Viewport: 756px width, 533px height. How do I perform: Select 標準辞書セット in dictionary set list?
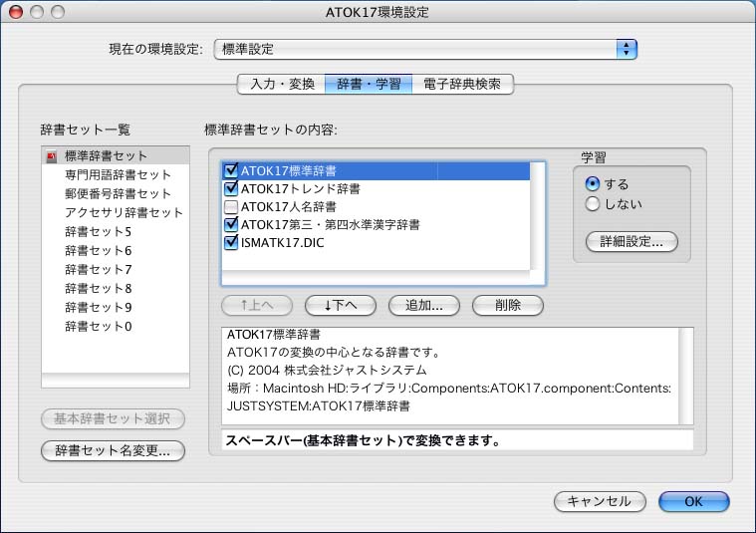pyautogui.click(x=116, y=156)
